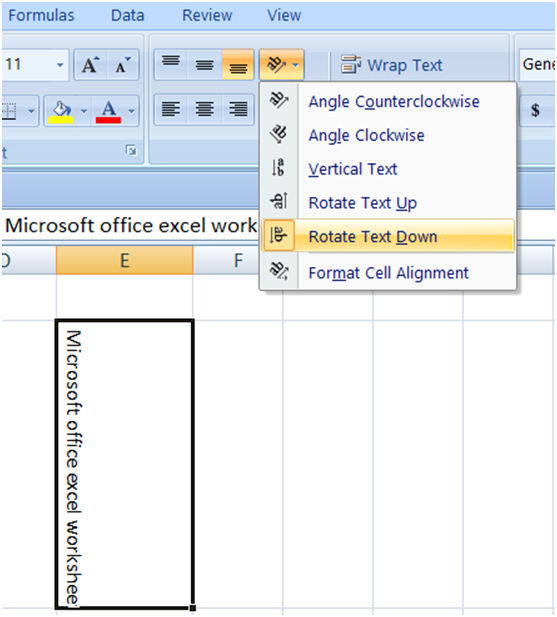Open the Review ribbon tab

[x=207, y=15]
